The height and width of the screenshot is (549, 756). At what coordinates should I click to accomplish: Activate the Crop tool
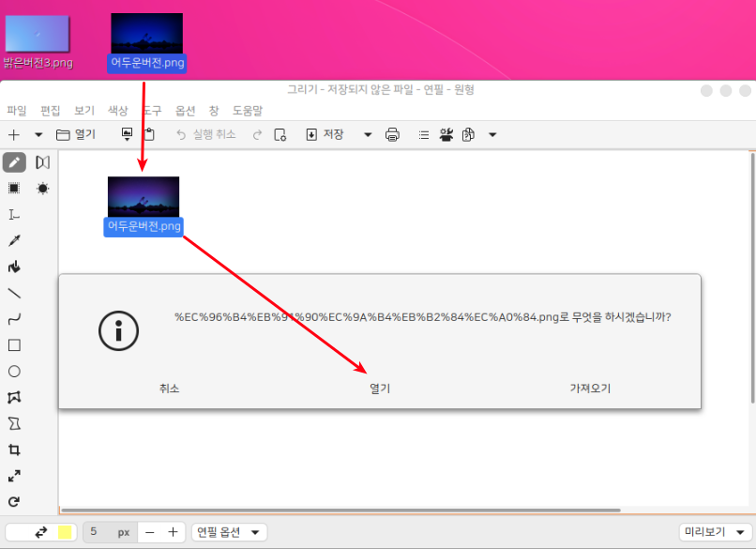pos(14,450)
